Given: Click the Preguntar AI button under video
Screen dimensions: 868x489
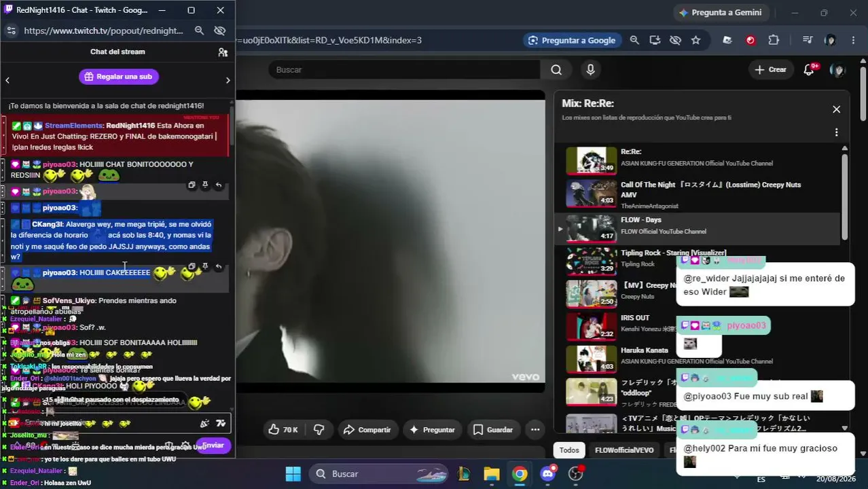Looking at the screenshot, I should coord(432,429).
